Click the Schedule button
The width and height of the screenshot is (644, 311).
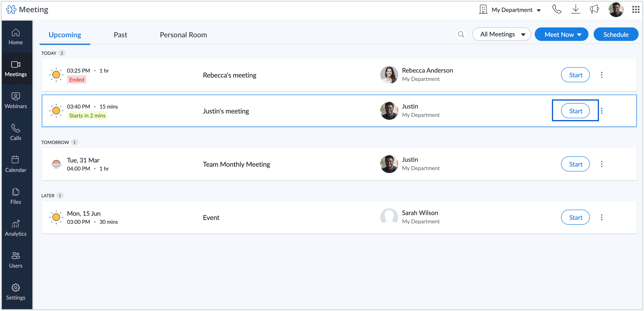(616, 34)
